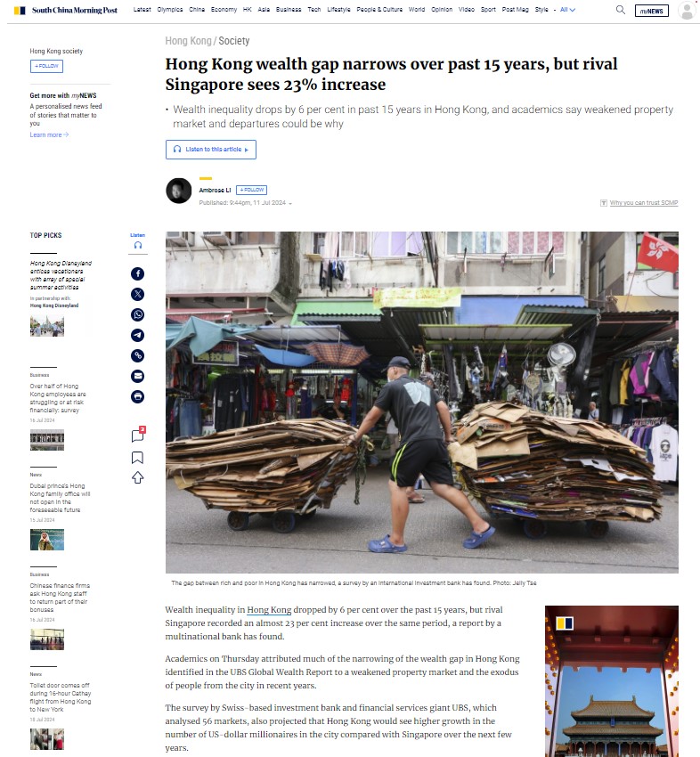Image resolution: width=700 pixels, height=757 pixels.
Task: Print the article
Action: point(137,396)
